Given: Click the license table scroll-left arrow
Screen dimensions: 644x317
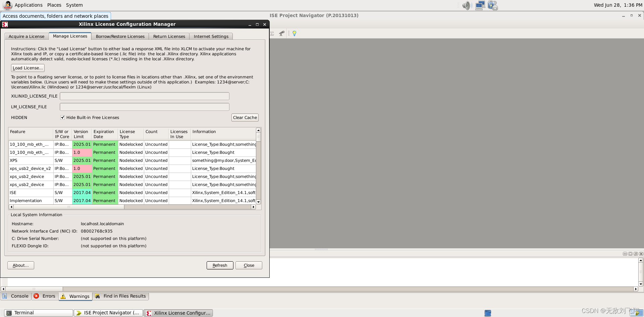Looking at the screenshot, I should tap(11, 207).
